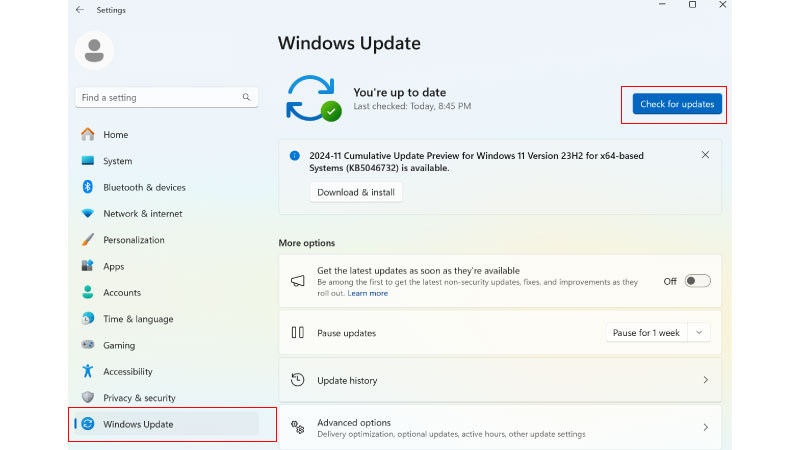Open the Update history row
The width and height of the screenshot is (800, 450).
pyautogui.click(x=500, y=380)
